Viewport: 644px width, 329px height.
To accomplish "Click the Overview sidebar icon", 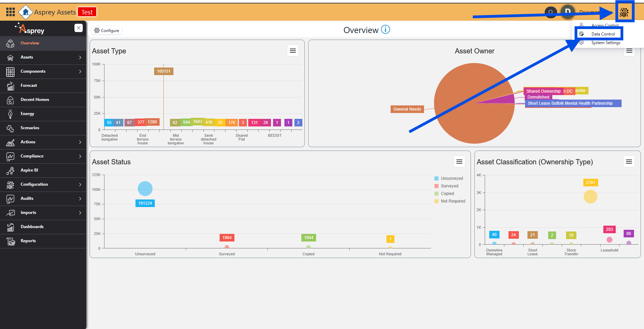I will coord(10,43).
